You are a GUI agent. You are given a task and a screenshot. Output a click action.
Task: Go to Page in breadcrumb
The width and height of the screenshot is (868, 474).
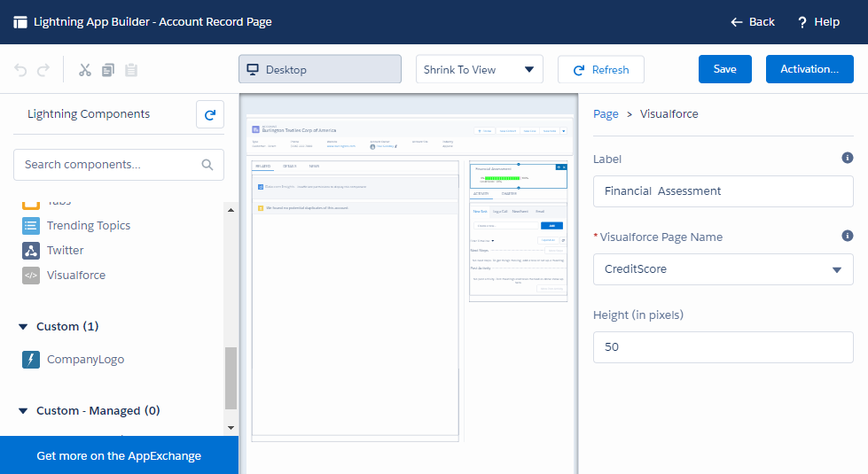point(606,114)
